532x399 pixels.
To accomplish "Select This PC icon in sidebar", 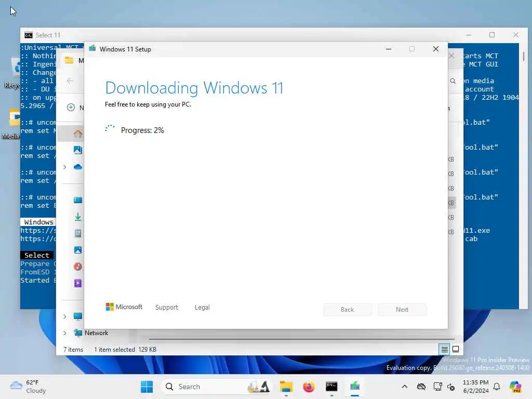I will click(78, 316).
